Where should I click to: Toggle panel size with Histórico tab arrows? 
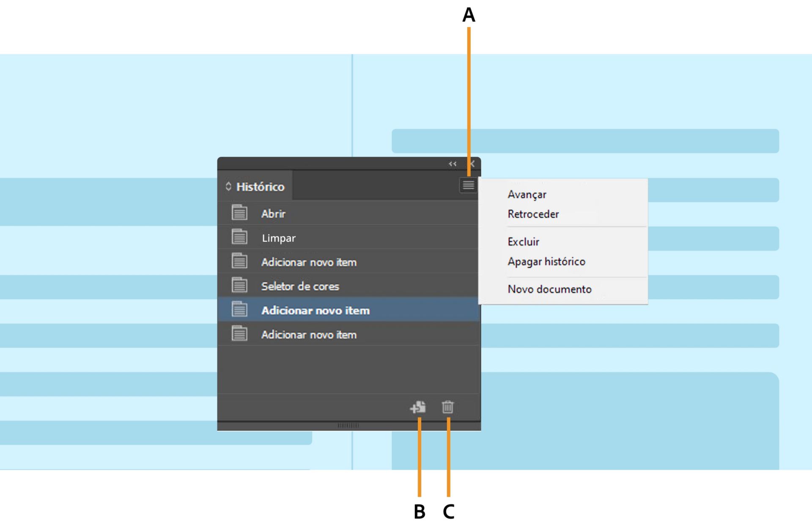pos(228,186)
